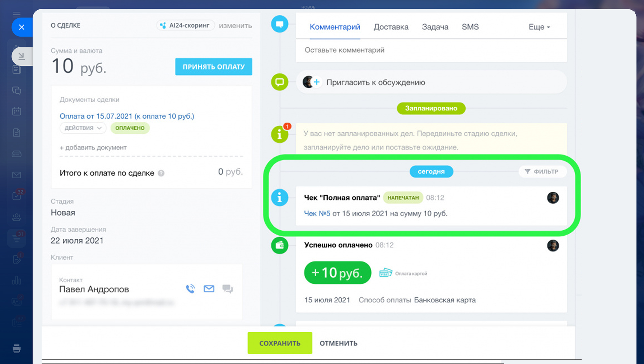The height and width of the screenshot is (364, 644).
Task: Click the сегодня date label
Action: point(431,171)
